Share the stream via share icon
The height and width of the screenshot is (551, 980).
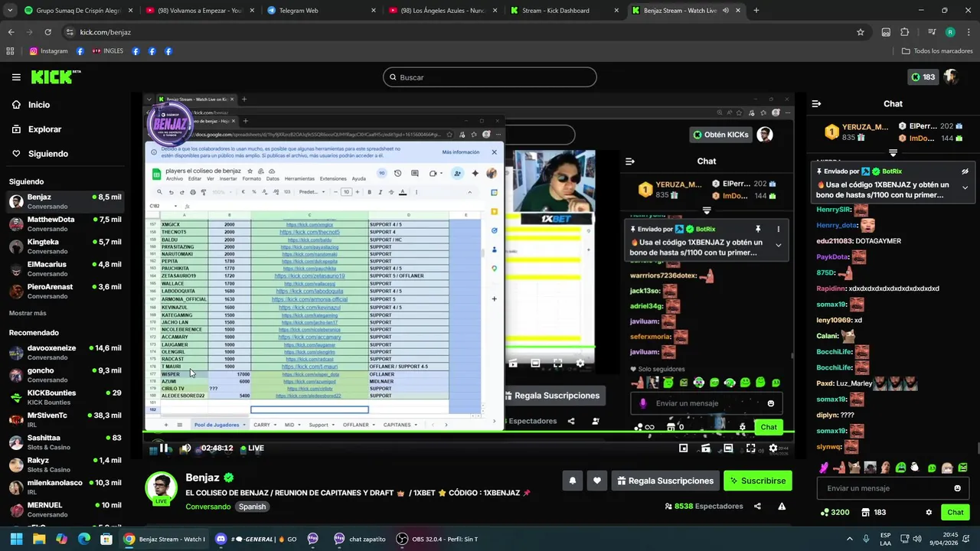(x=757, y=506)
